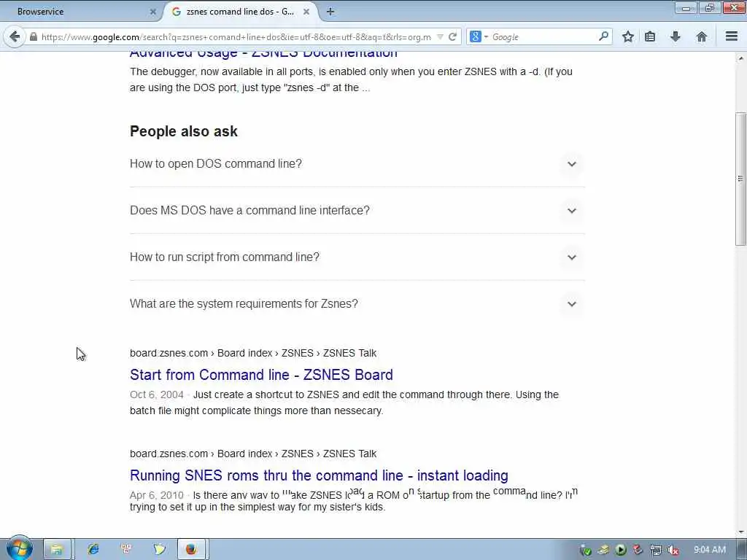
Task: Click the Firefox taskbar button
Action: click(x=192, y=550)
